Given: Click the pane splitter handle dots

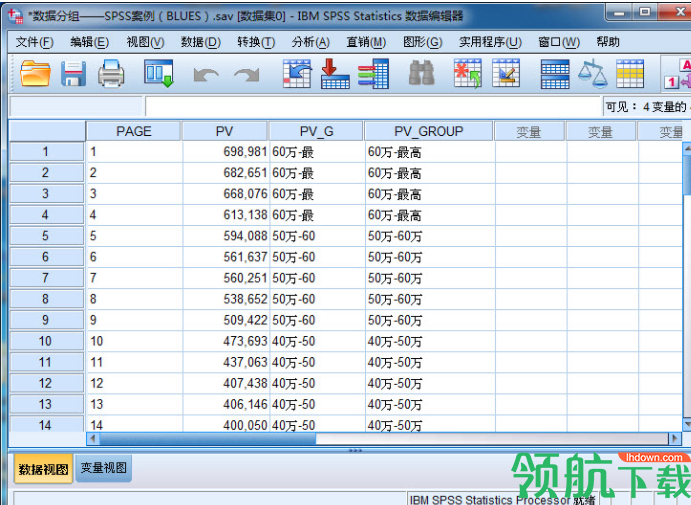Looking at the screenshot, I should (x=355, y=450).
